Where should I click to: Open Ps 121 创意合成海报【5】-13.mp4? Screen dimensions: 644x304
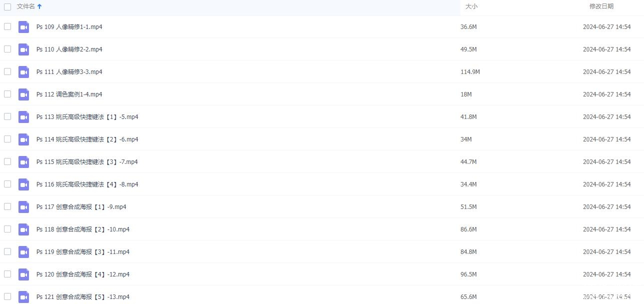coord(83,297)
